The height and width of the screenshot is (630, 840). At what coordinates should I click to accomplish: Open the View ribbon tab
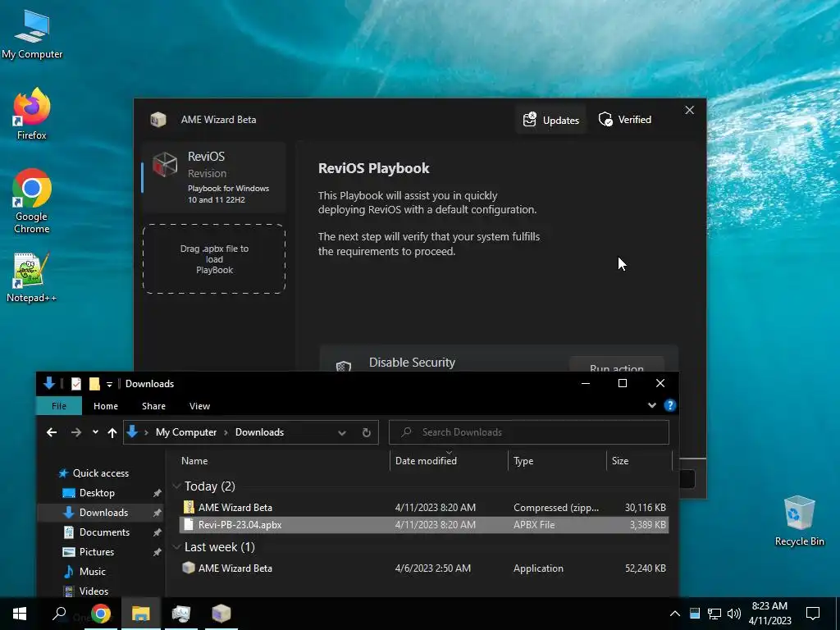click(x=199, y=406)
